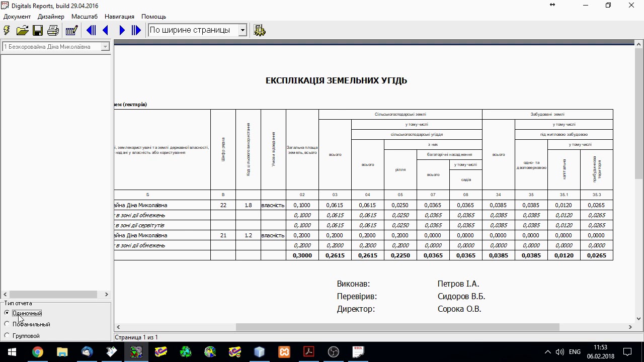The image size is (644, 362).
Task: Open the Помощь menu
Action: [x=153, y=17]
